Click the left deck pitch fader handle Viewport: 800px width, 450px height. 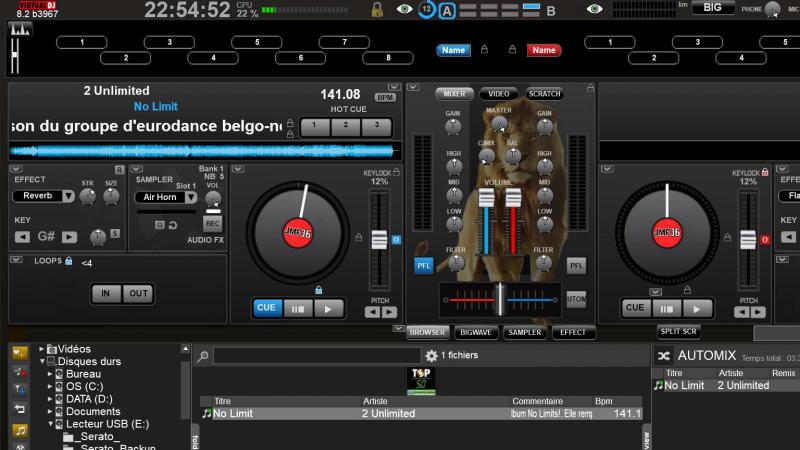coord(379,240)
